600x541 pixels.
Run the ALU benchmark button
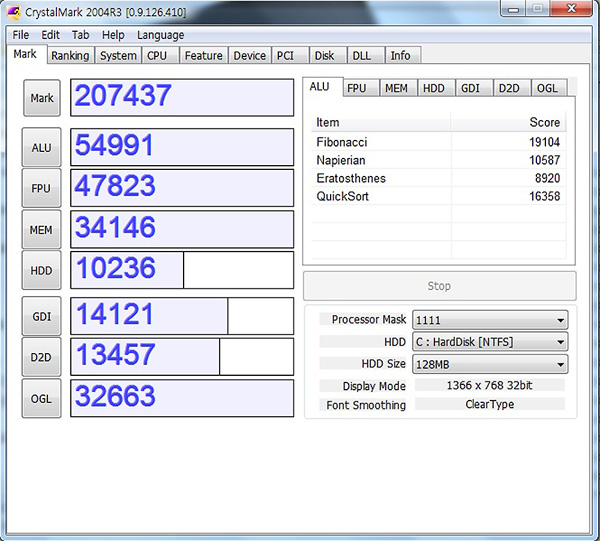coord(41,147)
